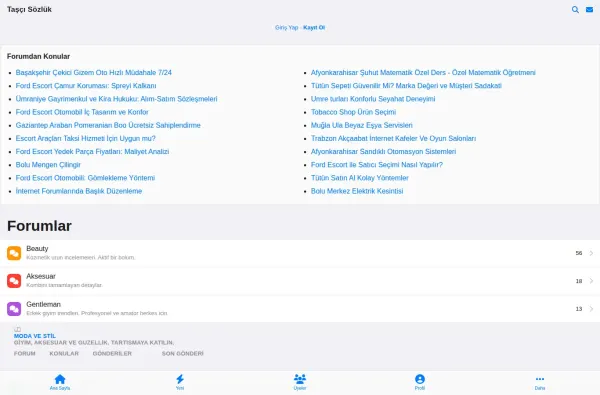
Task: Open Afyonkarahisar Sandıklı Otomasyon Sistemleri topic
Action: (383, 152)
